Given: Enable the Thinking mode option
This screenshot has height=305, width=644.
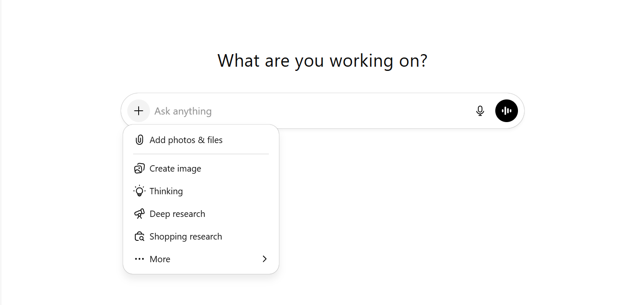Looking at the screenshot, I should tap(166, 191).
